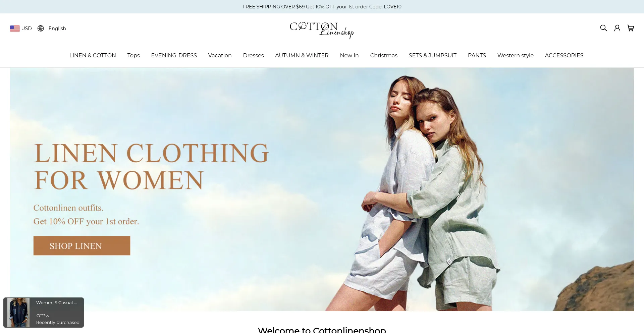Select the globe language icon

coord(41,29)
